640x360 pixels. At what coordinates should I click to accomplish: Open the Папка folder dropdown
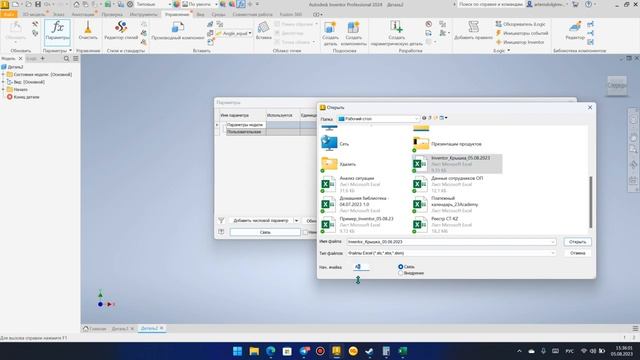point(417,119)
